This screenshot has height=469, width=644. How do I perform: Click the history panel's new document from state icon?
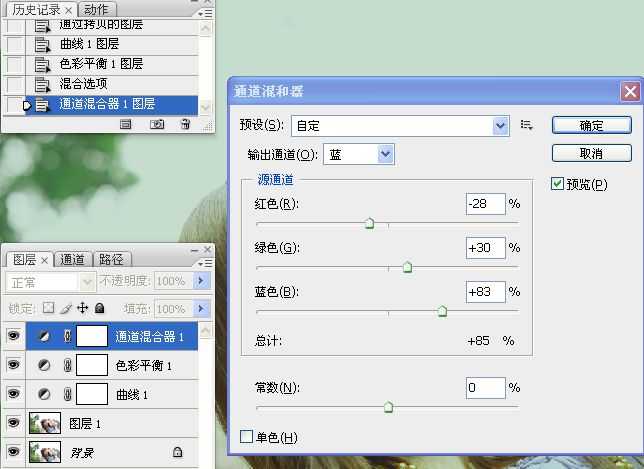pyautogui.click(x=125, y=124)
